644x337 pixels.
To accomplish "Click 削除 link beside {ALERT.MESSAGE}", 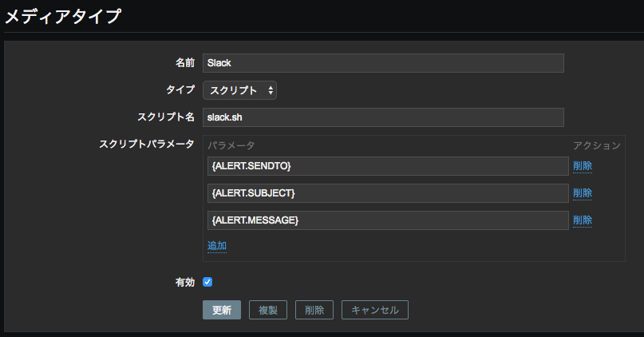I will (x=583, y=220).
